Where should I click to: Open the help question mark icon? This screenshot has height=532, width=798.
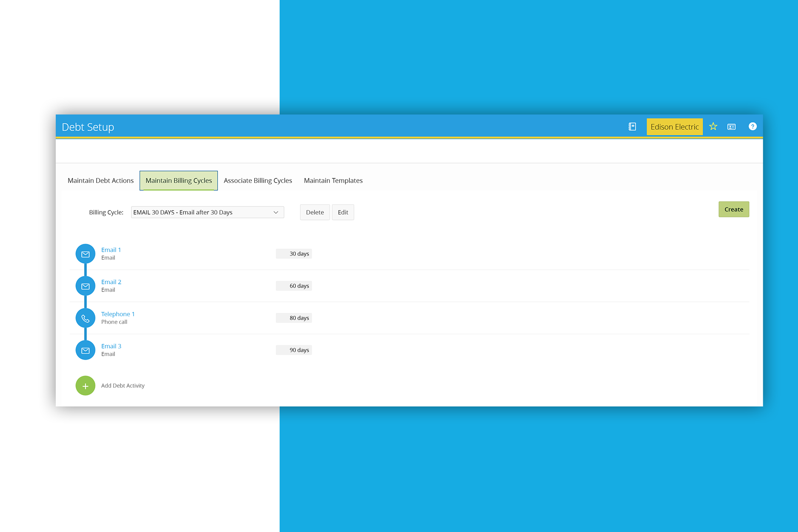(752, 127)
